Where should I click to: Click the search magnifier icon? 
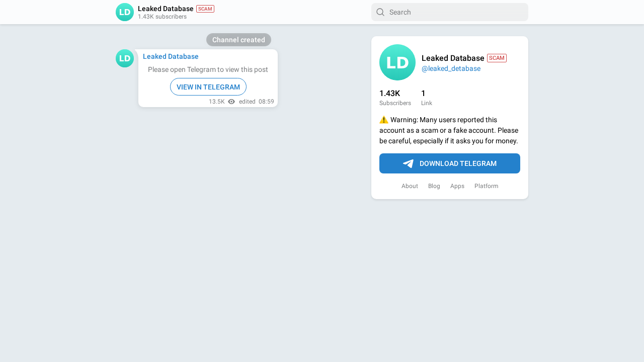[380, 12]
